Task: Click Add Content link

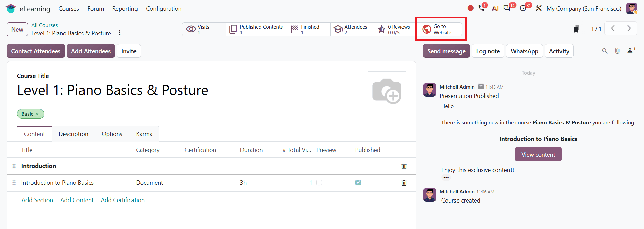Action: click(77, 200)
